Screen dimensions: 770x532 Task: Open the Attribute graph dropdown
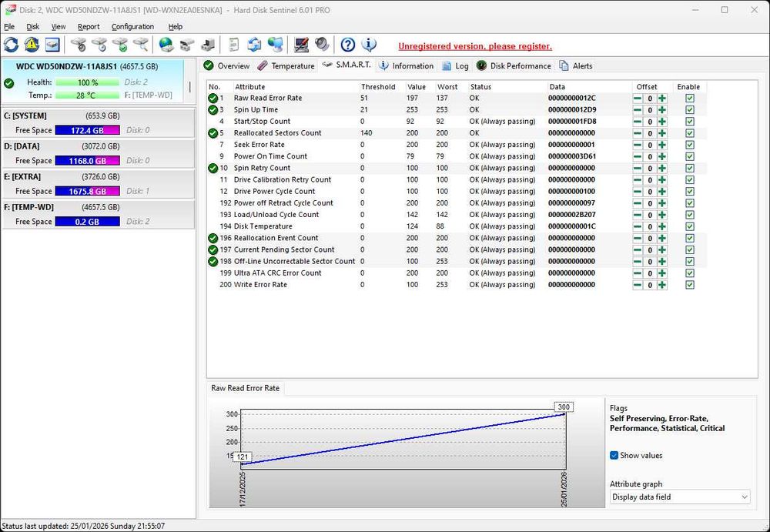pos(679,497)
